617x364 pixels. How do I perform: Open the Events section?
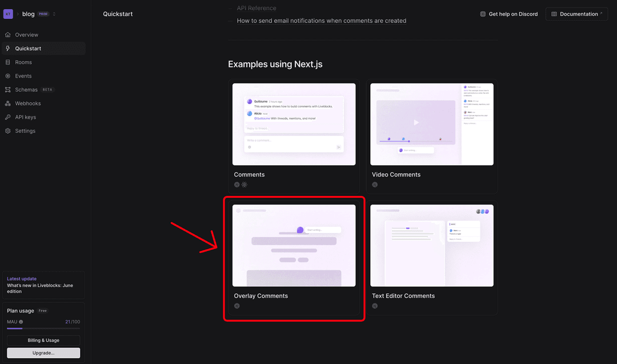tap(43, 76)
